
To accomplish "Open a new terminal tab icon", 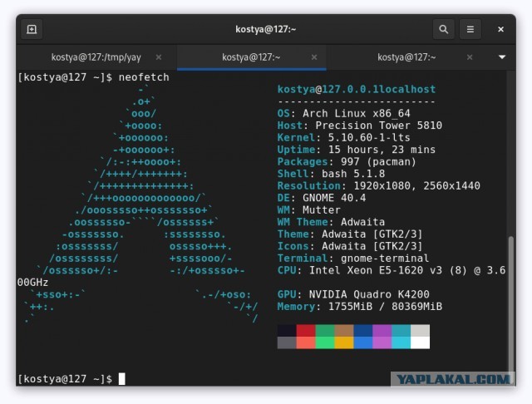I will click(32, 29).
